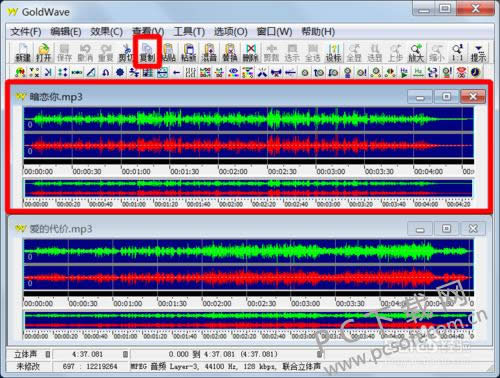Open the 文件(F) menu
Viewport: 500px width, 378px height.
click(26, 32)
